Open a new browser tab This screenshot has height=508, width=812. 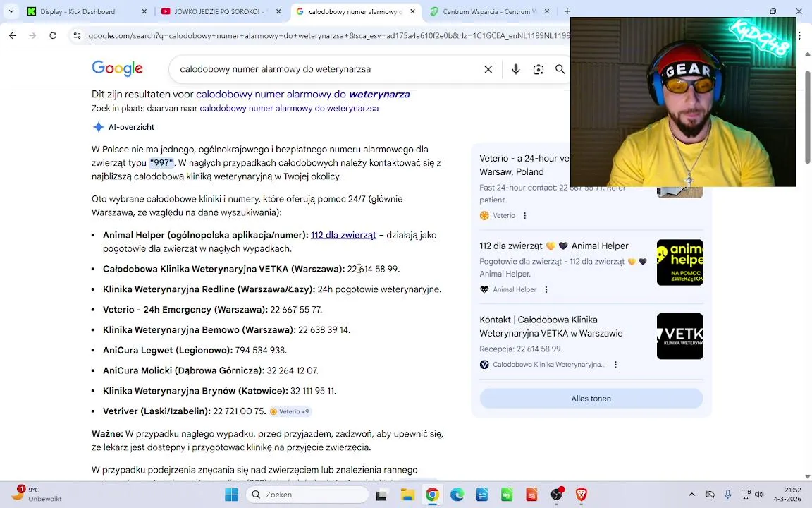tap(567, 11)
